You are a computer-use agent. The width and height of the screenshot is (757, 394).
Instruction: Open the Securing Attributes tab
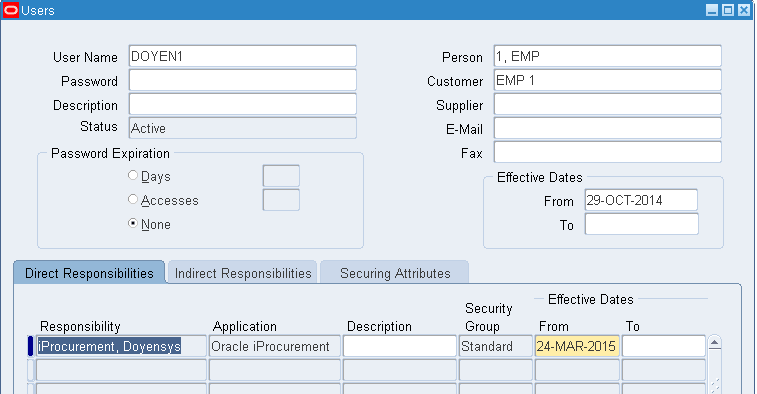(x=395, y=273)
